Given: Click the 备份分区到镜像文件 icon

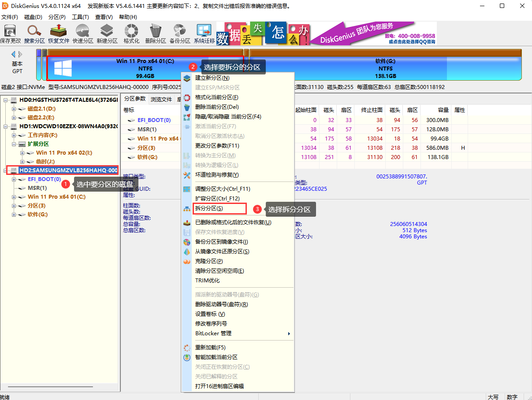Looking at the screenshot, I should [x=187, y=242].
